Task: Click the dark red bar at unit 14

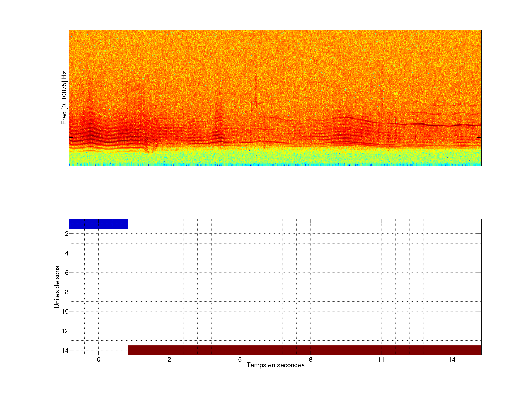Action: click(x=304, y=350)
